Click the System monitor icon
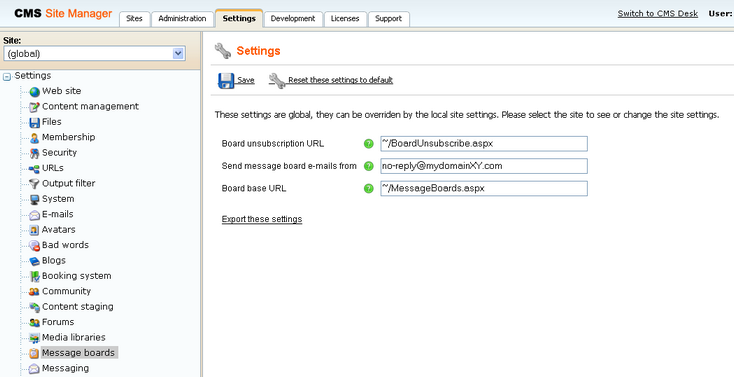The width and height of the screenshot is (734, 377). (35, 200)
